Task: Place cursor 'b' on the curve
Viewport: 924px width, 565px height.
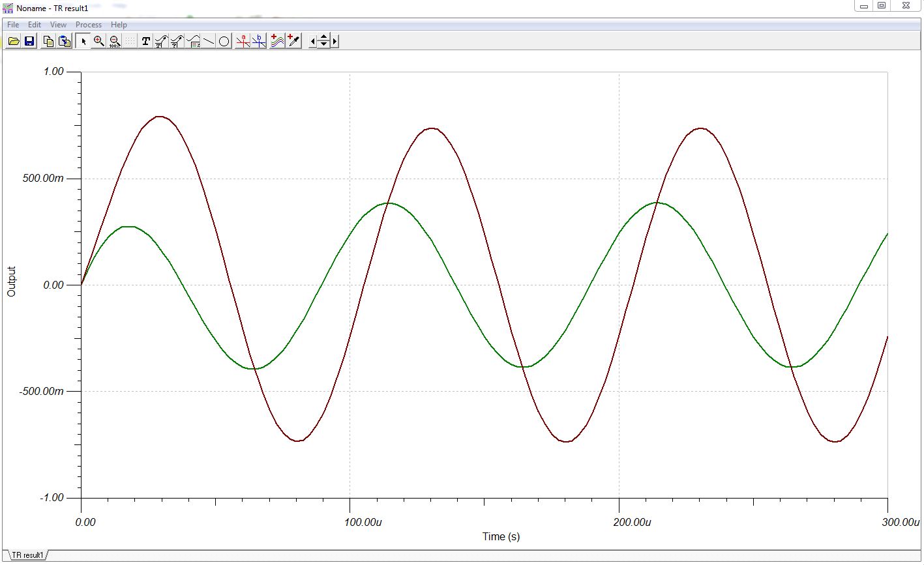Action: coord(259,41)
